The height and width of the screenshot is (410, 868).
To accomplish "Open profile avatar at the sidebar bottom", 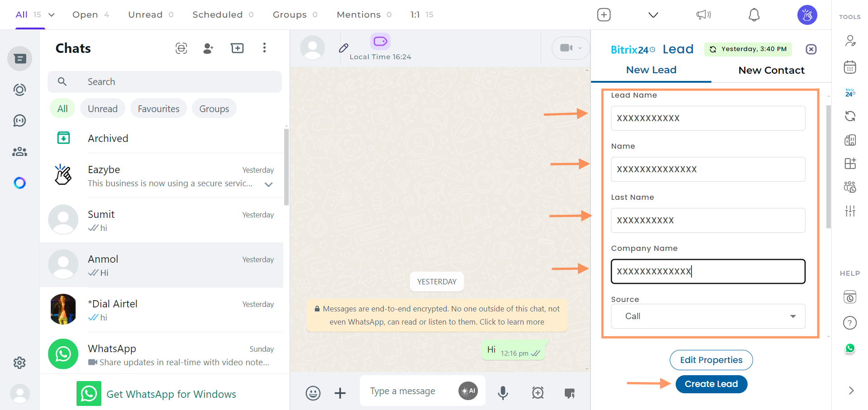I will tap(19, 393).
